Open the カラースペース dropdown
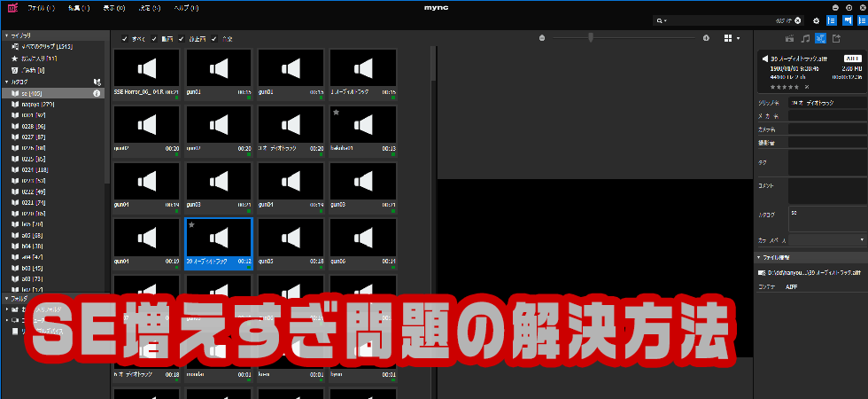 tap(825, 240)
